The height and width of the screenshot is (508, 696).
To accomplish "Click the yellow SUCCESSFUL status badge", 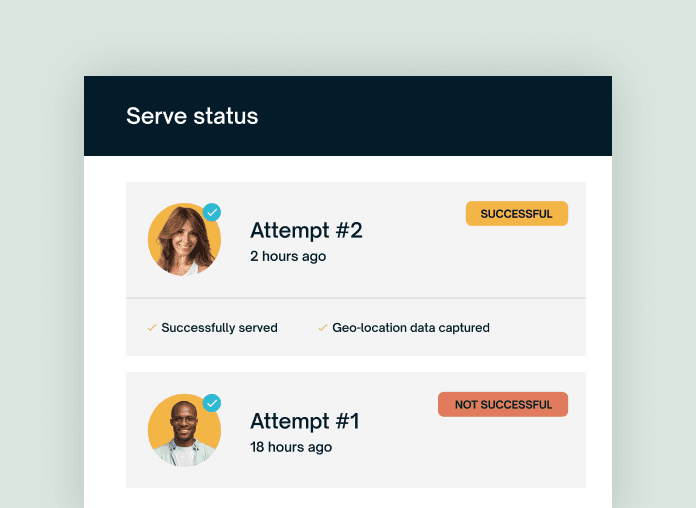I will point(516,214).
